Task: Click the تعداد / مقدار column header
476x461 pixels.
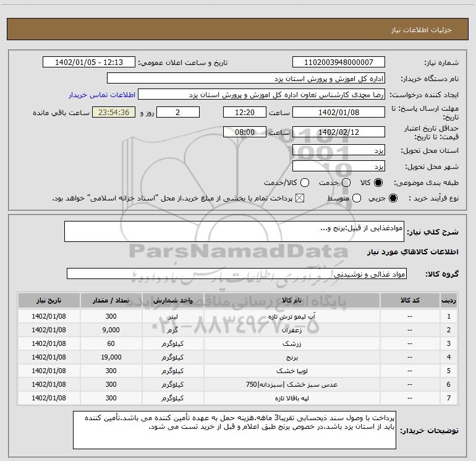Action: [111, 300]
